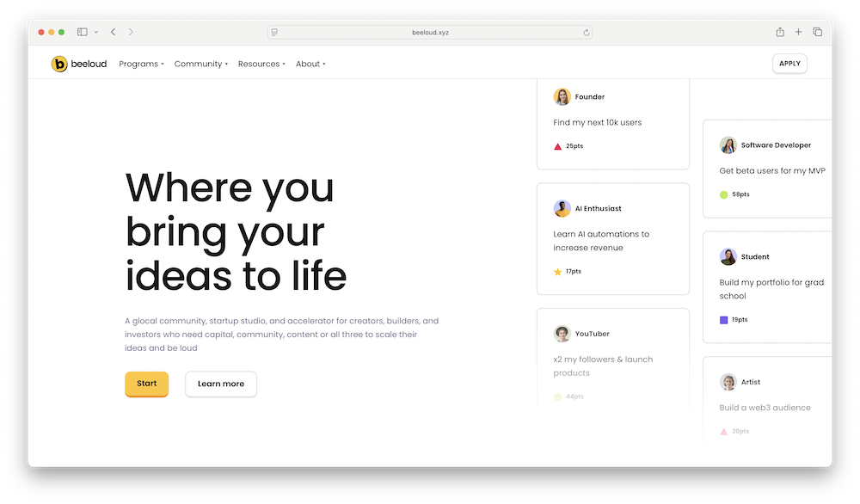Click the 'A glocal community' description paragraph
Image resolution: width=860 pixels, height=504 pixels.
[x=281, y=335]
